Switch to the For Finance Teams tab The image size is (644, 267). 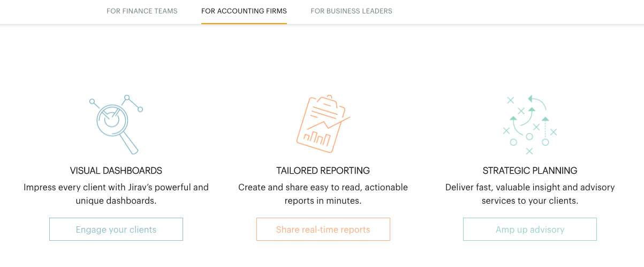[142, 11]
